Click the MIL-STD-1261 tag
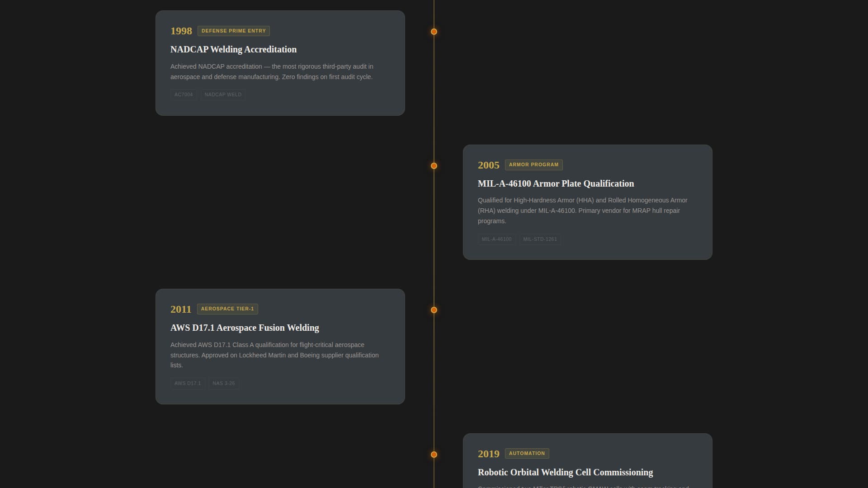 tap(540, 239)
